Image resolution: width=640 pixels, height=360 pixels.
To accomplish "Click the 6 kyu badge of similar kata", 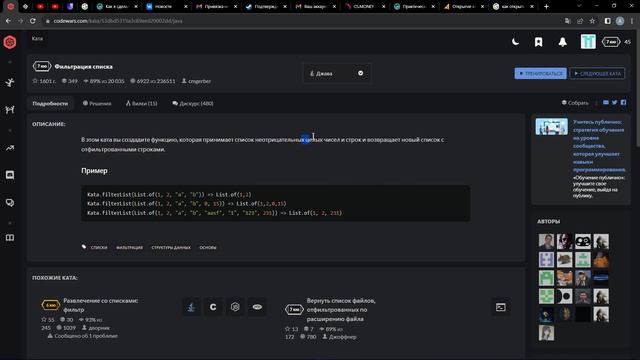I will 51,305.
